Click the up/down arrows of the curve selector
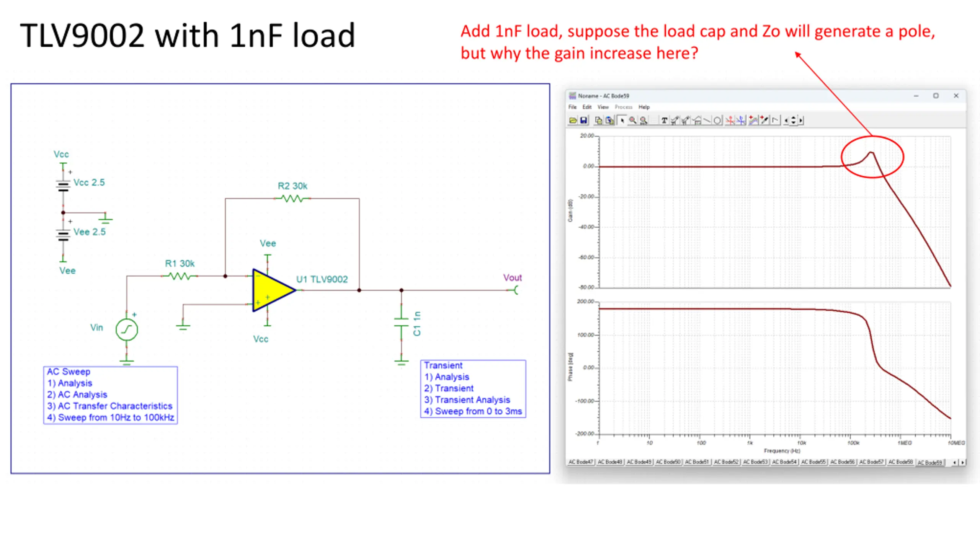 point(794,121)
